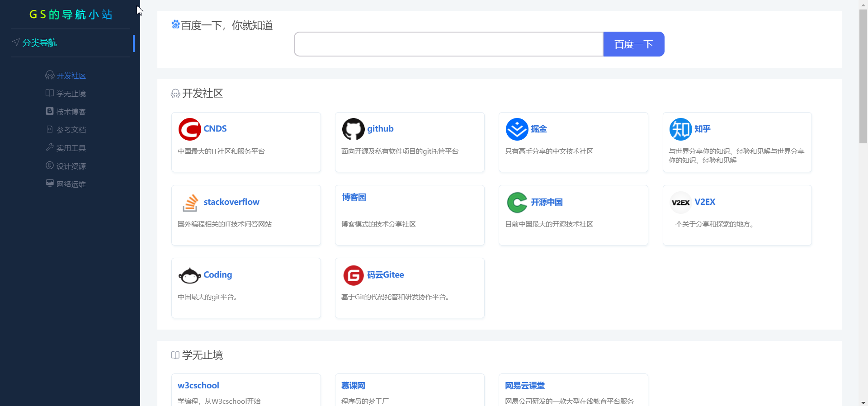Click description 中国最大的git平台。
The width and height of the screenshot is (868, 406).
[x=208, y=297]
